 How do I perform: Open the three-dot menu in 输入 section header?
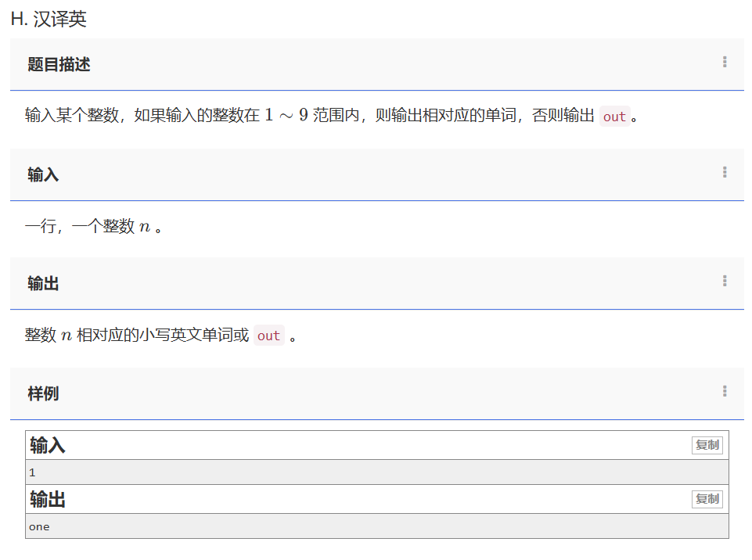(725, 173)
